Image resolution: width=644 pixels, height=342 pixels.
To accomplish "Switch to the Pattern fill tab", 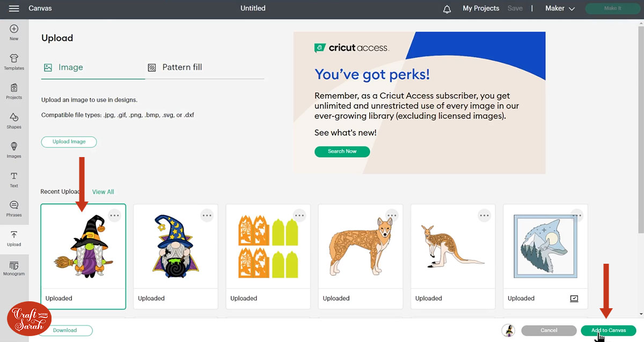I will click(175, 68).
